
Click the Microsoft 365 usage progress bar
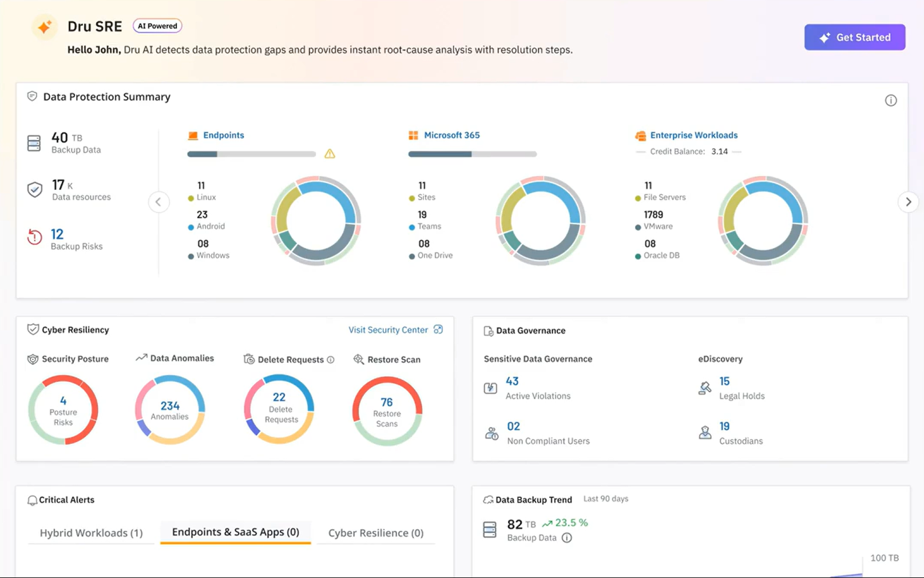click(473, 154)
